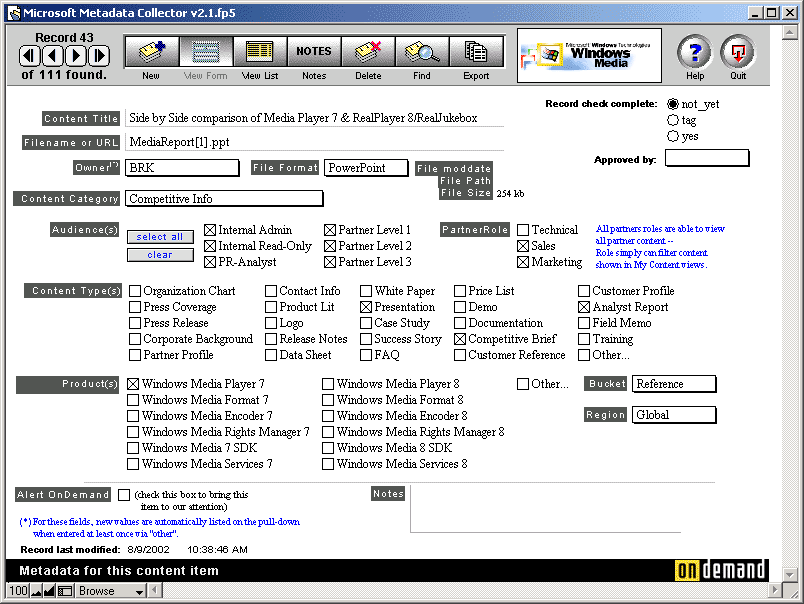Uncheck Partner Level 2
The width and height of the screenshot is (804, 604).
[330, 246]
